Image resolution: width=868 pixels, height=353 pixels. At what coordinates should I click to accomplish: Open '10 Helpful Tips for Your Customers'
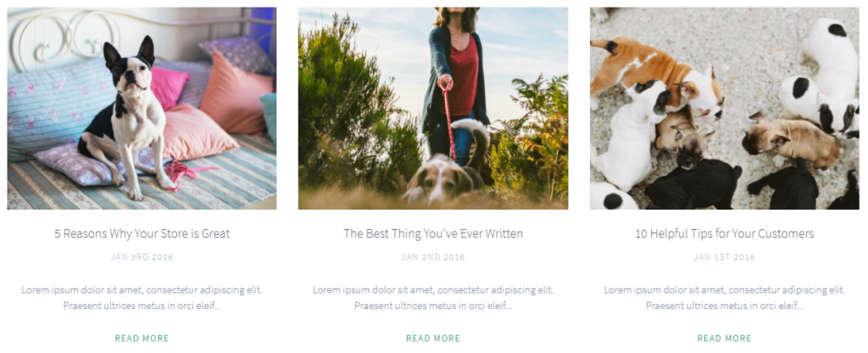point(724,234)
